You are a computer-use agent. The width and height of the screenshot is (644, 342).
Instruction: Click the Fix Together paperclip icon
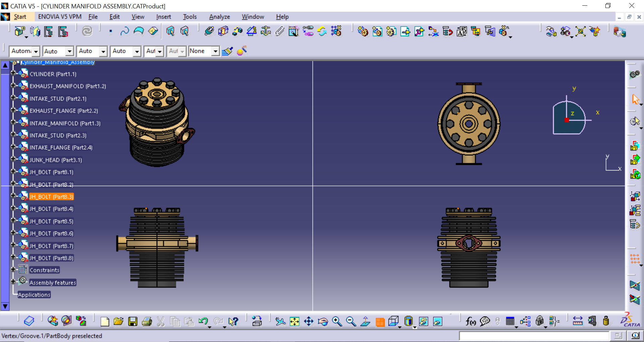[280, 31]
